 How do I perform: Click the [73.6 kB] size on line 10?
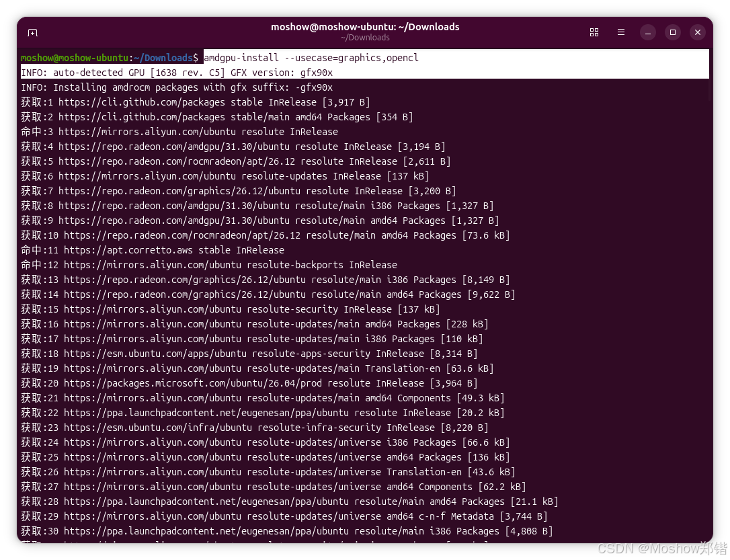click(485, 235)
